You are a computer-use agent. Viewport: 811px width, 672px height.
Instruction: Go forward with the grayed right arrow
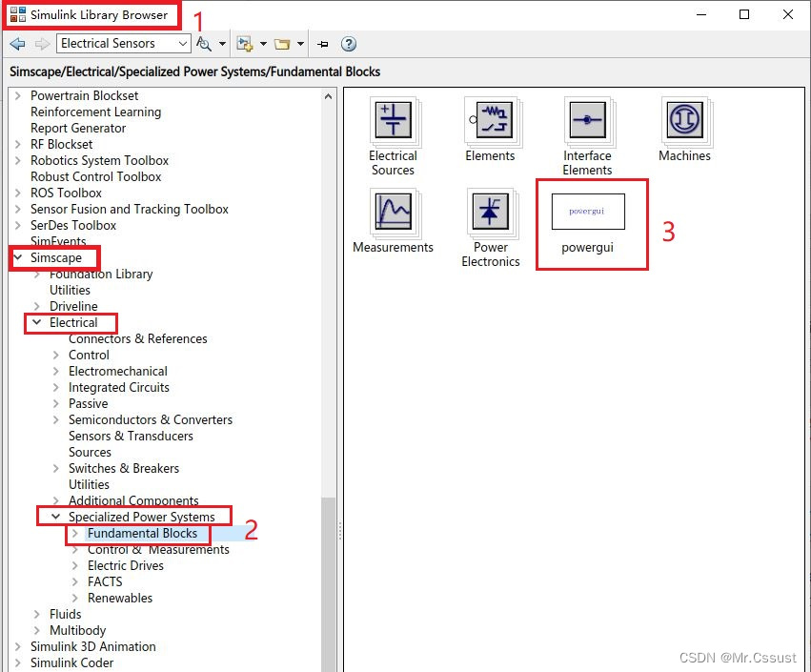[x=42, y=44]
